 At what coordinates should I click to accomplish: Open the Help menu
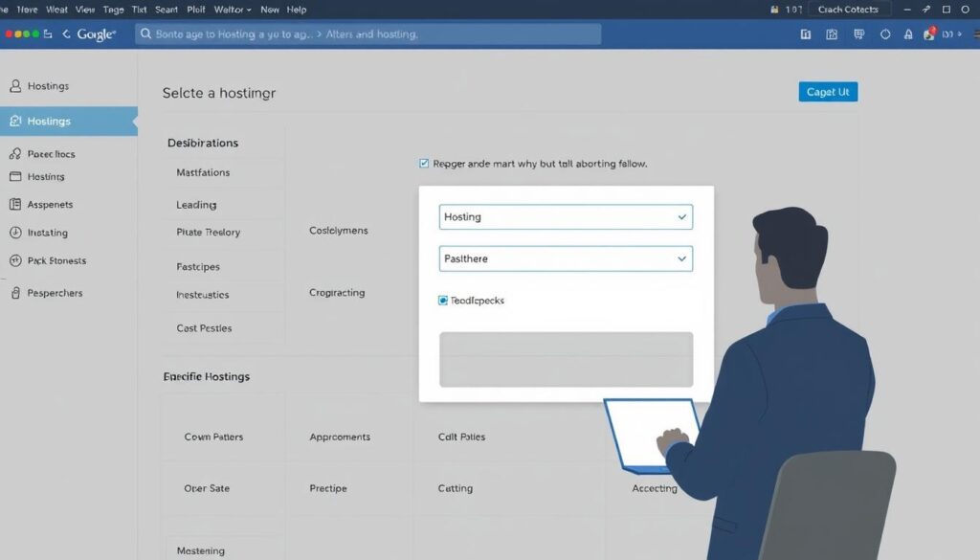pos(297,10)
